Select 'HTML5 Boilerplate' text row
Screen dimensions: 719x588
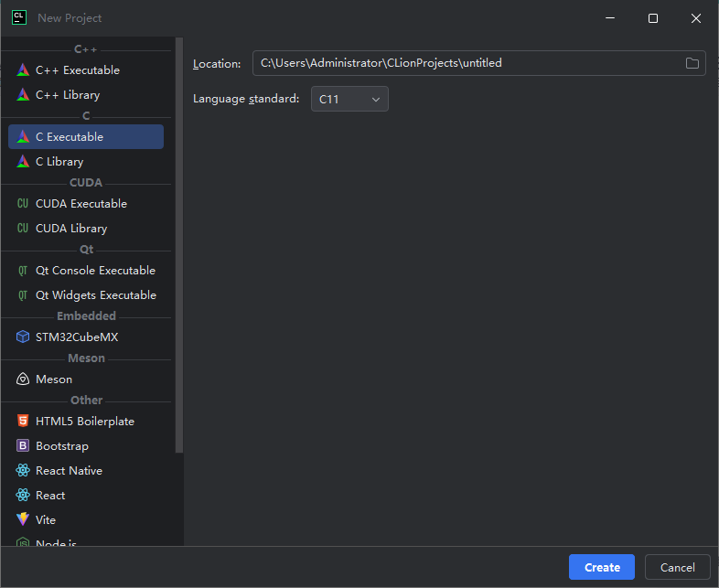pos(86,422)
